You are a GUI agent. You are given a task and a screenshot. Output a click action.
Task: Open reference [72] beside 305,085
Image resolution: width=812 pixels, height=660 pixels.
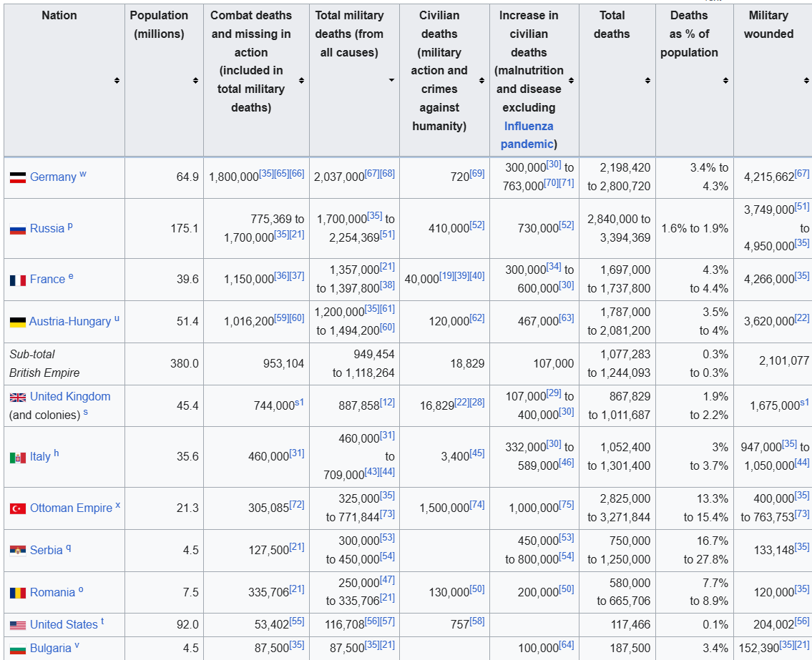point(297,505)
